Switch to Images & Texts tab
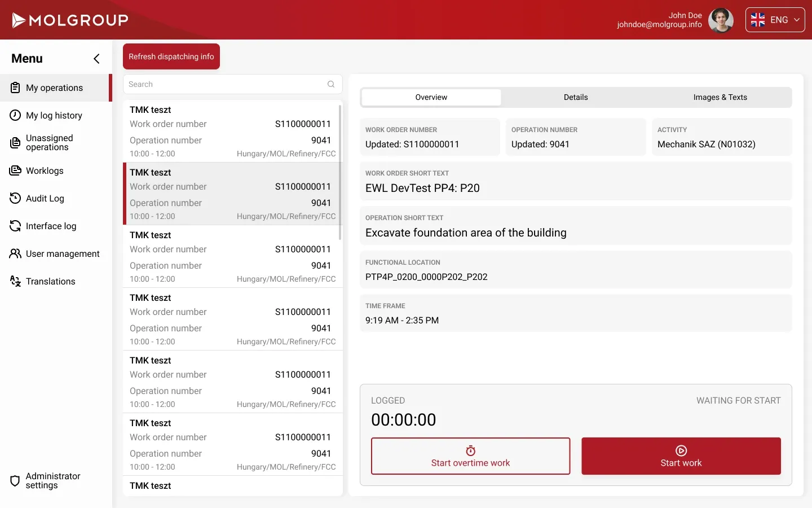Image resolution: width=812 pixels, height=508 pixels. [x=720, y=97]
